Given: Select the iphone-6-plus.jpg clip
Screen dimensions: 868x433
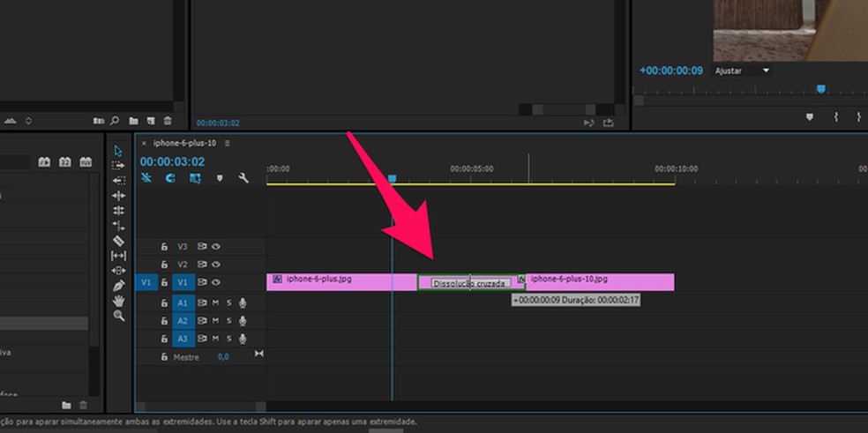Looking at the screenshot, I should [x=341, y=282].
